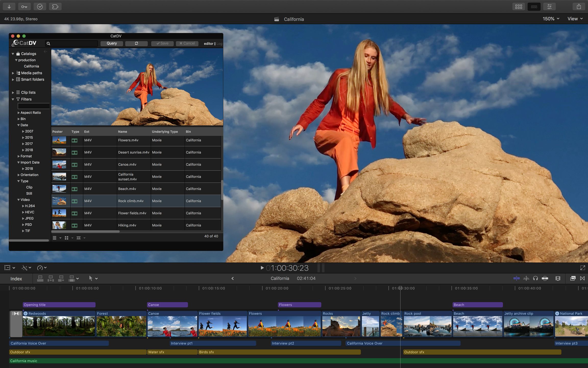Select the Rock climb.m4v thumbnail

click(x=60, y=201)
